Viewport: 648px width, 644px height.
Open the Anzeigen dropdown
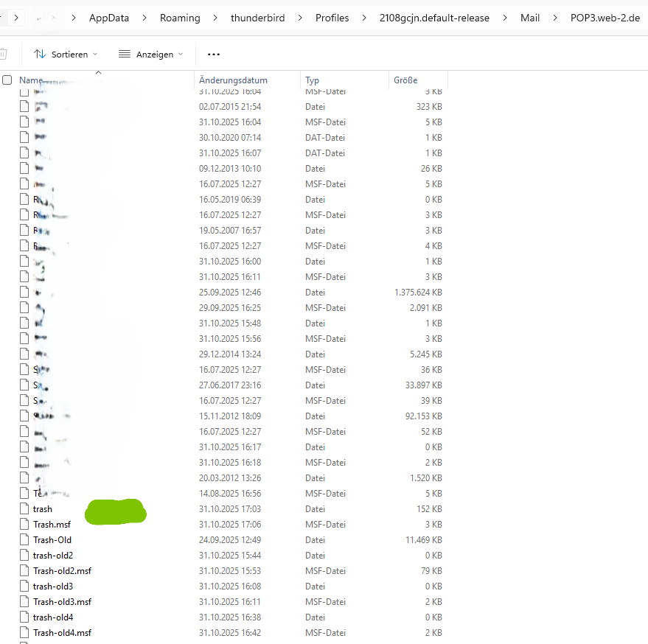point(150,55)
